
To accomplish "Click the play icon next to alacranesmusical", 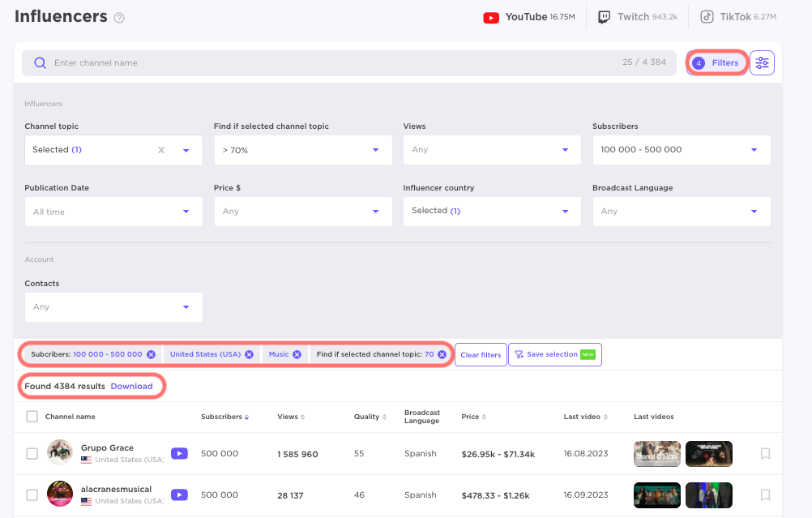I will tap(179, 494).
